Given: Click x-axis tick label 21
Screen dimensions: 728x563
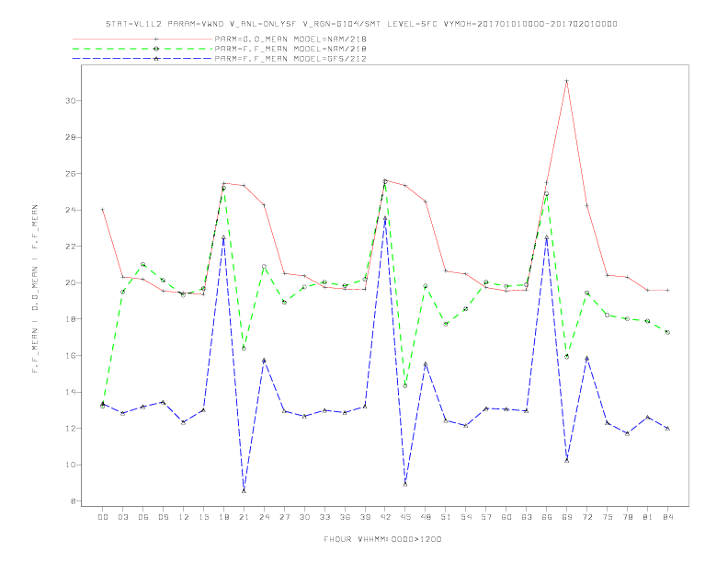Looking at the screenshot, I should click(x=244, y=517).
